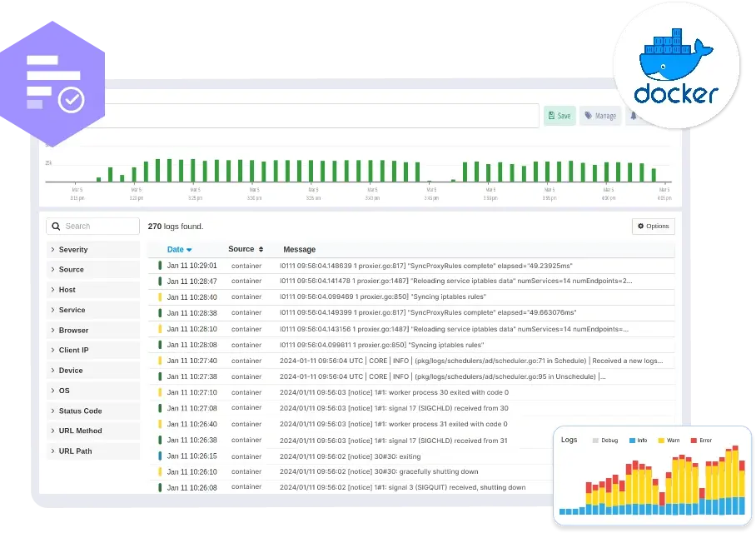Expand the Host filter
This screenshot has height=533, width=756.
tap(93, 290)
